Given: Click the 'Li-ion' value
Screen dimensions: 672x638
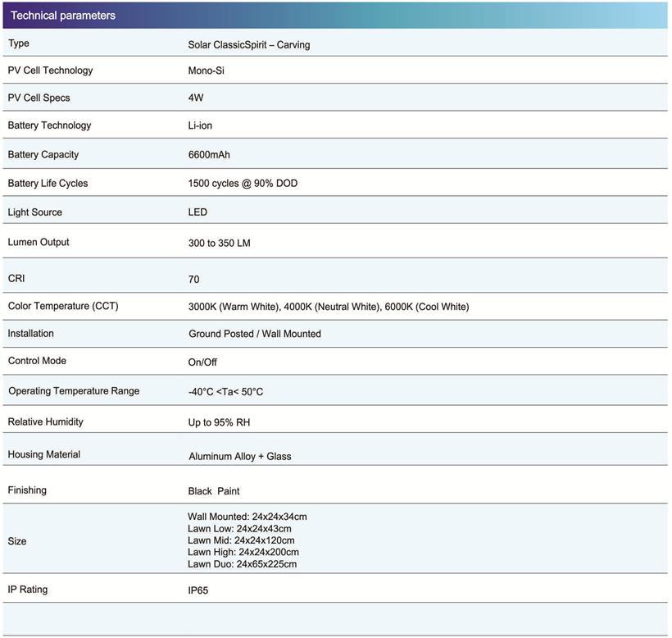Looking at the screenshot, I should coord(200,125).
